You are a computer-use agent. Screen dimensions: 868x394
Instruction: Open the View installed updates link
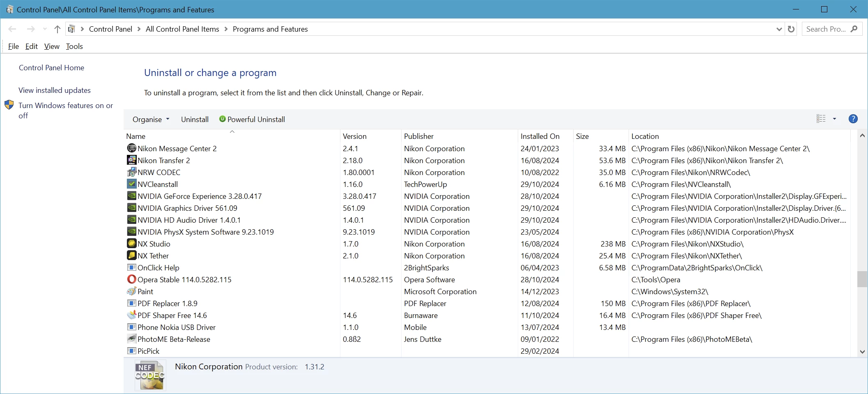pyautogui.click(x=55, y=90)
